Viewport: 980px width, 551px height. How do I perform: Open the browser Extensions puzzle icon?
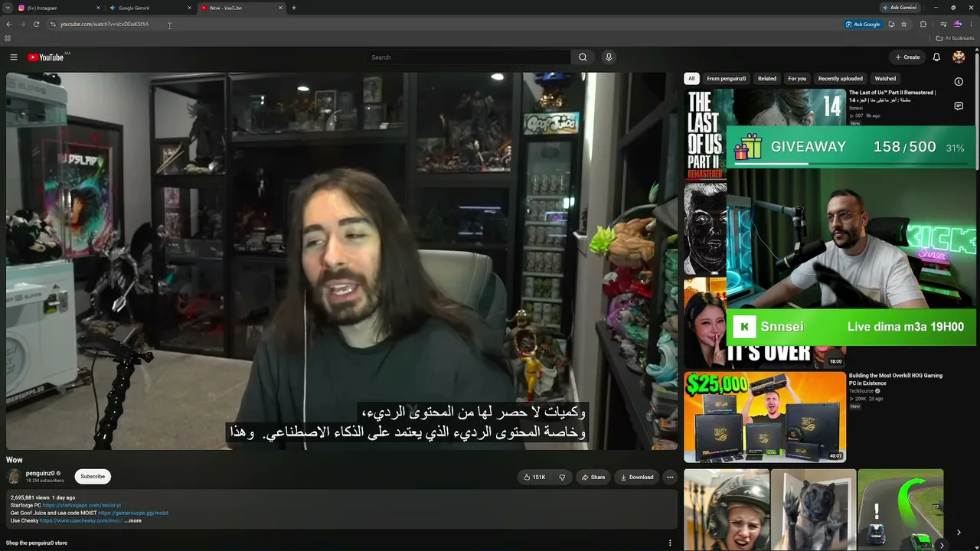pyautogui.click(x=923, y=24)
